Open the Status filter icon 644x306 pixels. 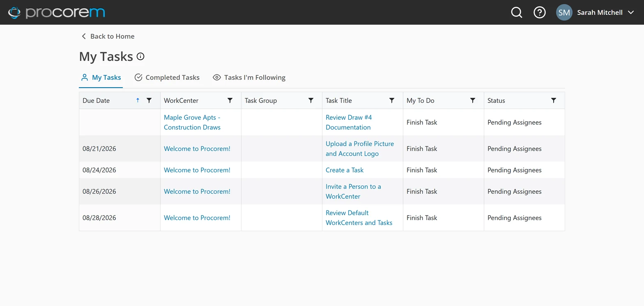pos(554,100)
